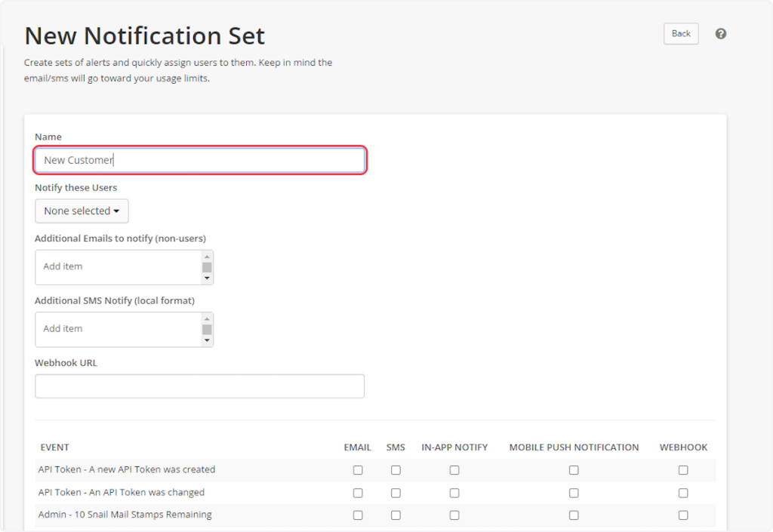Viewport: 773px width, 532px height.
Task: Click the Additional SMS Add item field
Action: click(118, 329)
